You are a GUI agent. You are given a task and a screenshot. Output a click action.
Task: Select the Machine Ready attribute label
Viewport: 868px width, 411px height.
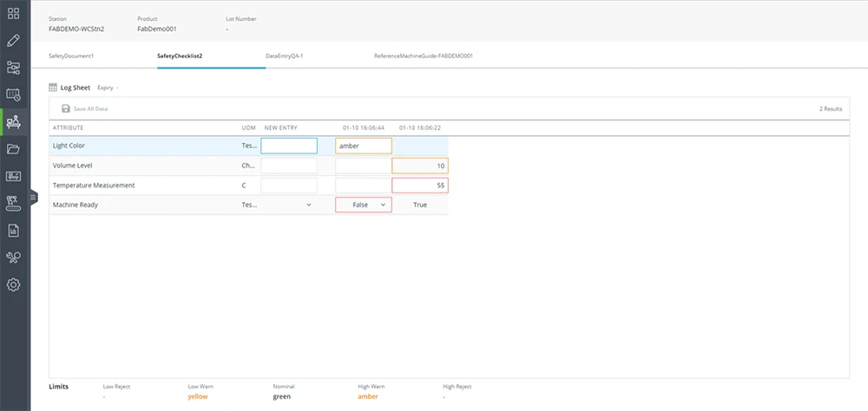point(76,205)
